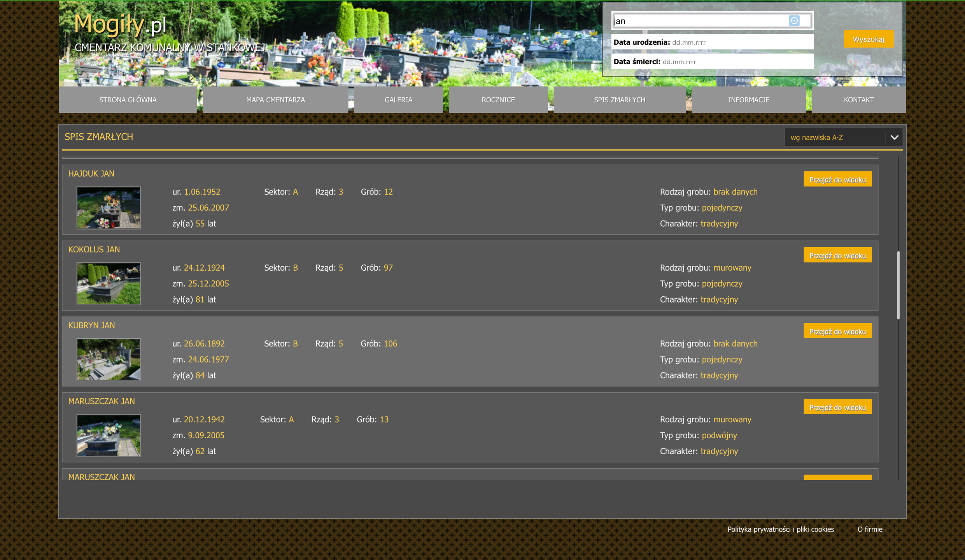Screen dimensions: 965x560
Task: Click the results list scrollbar thumb
Action: 898,285
